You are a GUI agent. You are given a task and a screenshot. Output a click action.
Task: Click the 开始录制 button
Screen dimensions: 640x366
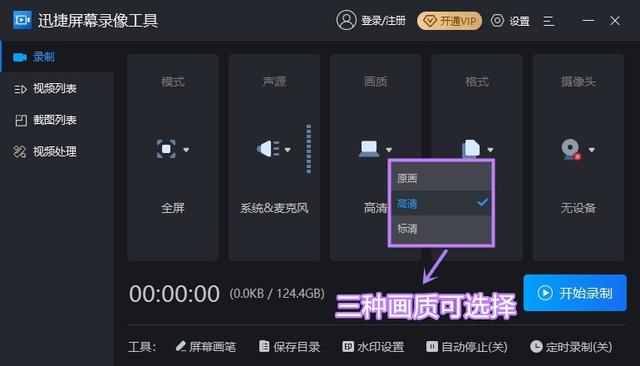pos(575,293)
